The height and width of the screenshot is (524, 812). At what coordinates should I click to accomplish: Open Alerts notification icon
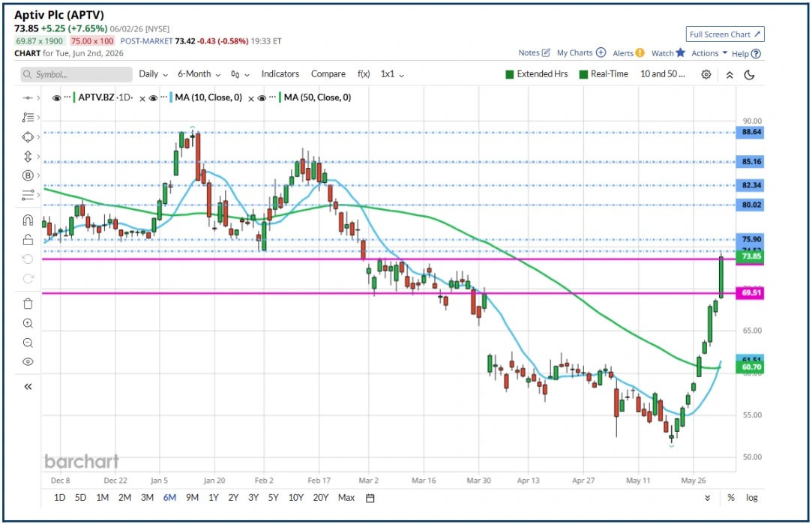[640, 52]
